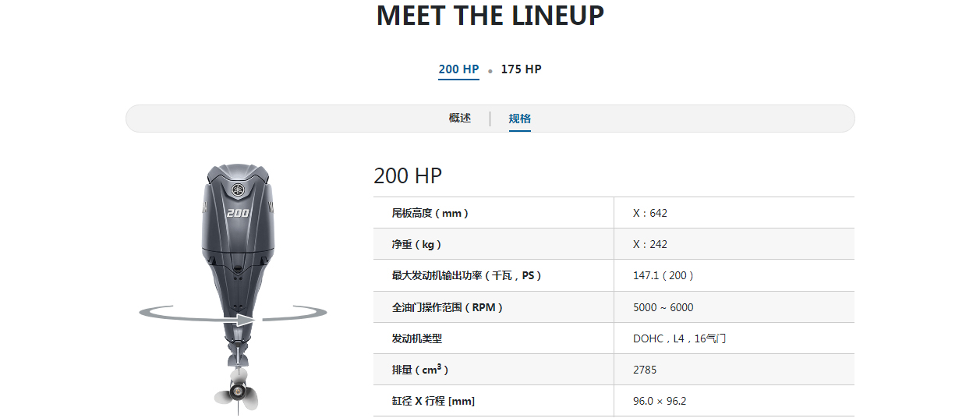Switch to the 175 HP model tab
980x418 pixels.
[521, 69]
